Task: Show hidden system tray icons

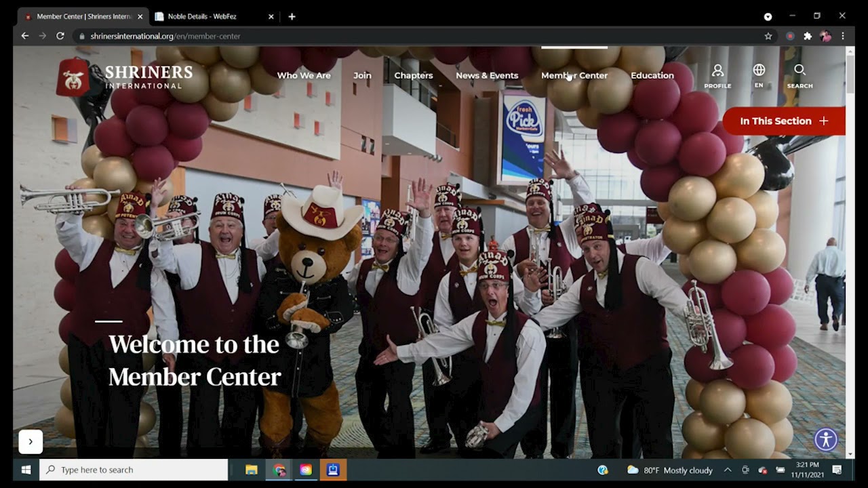Action: (x=728, y=470)
